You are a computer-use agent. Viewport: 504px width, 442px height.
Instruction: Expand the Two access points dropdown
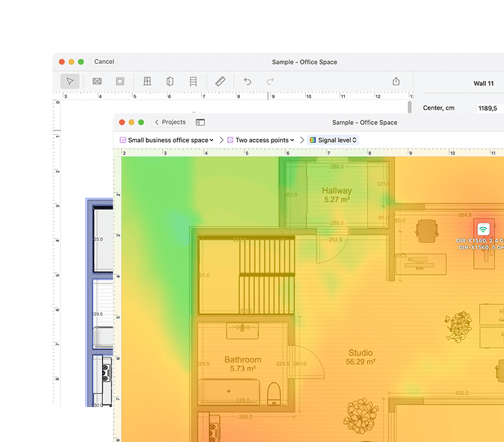click(x=260, y=140)
